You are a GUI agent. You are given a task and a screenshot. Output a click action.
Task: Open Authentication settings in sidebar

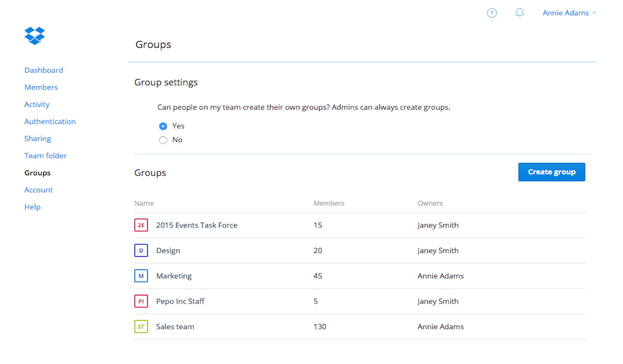click(50, 122)
